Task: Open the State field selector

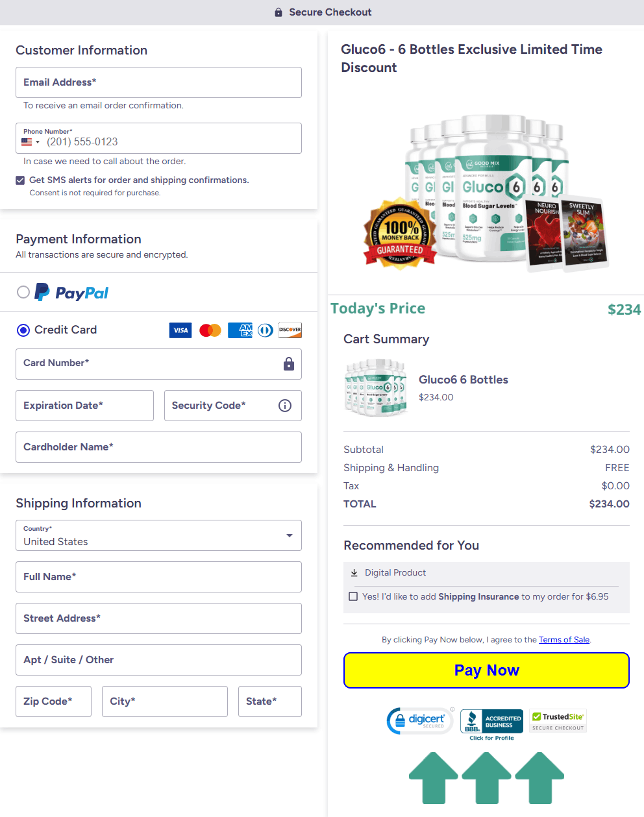Action: tap(269, 701)
